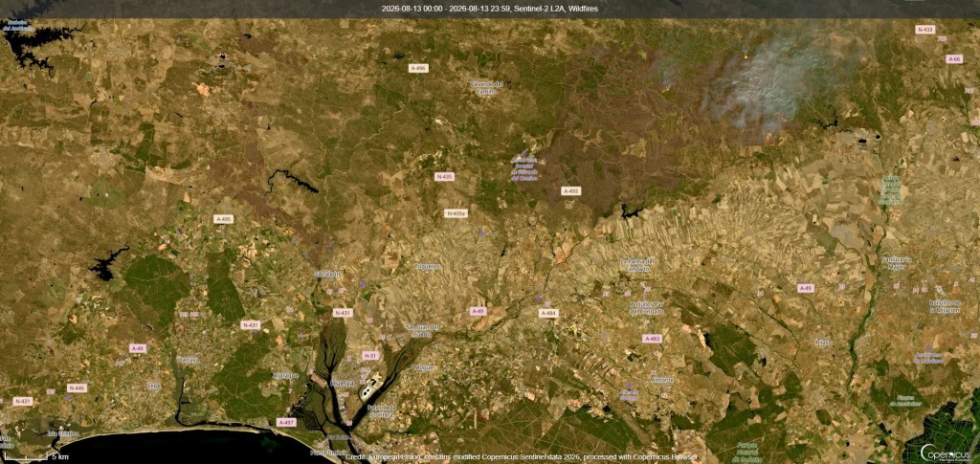Viewport: 980px width, 464px height.
Task: Click the A-496 road shield
Action: coord(418,68)
